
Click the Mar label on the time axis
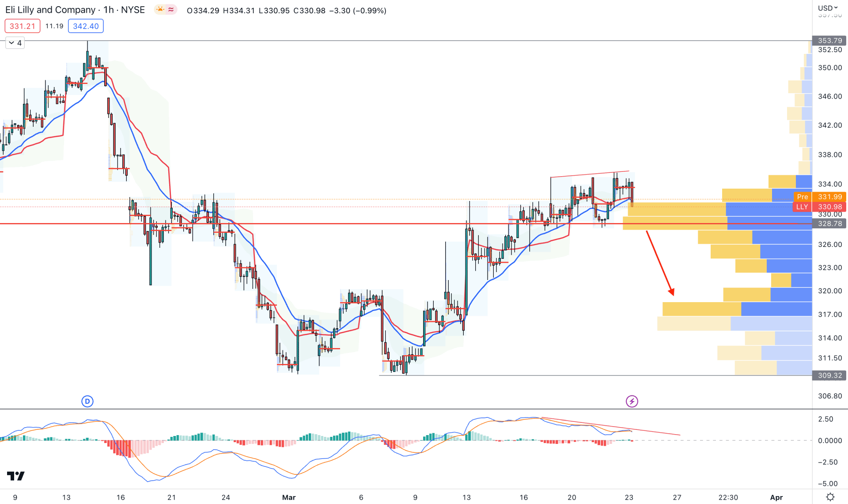[289, 497]
